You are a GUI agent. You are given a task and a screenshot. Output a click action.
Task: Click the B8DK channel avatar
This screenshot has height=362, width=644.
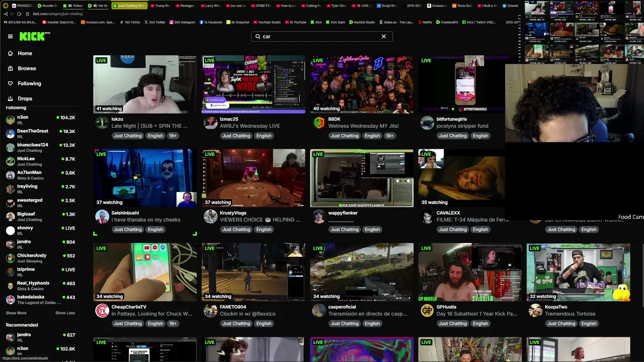319,123
